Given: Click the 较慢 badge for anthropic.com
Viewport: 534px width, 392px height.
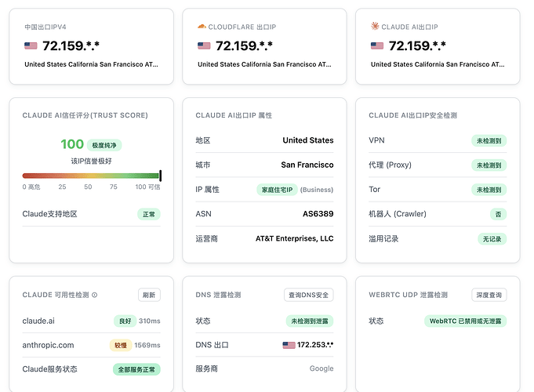Looking at the screenshot, I should click(121, 345).
